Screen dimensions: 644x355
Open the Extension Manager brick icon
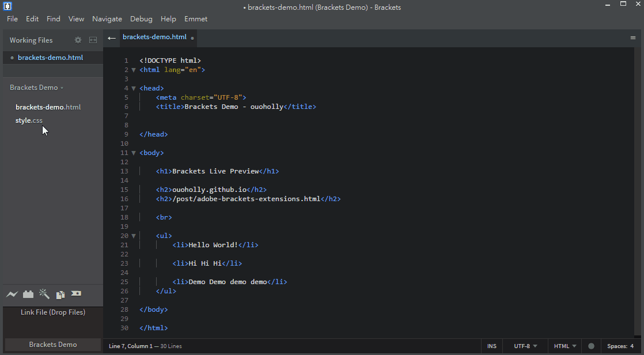tap(28, 294)
